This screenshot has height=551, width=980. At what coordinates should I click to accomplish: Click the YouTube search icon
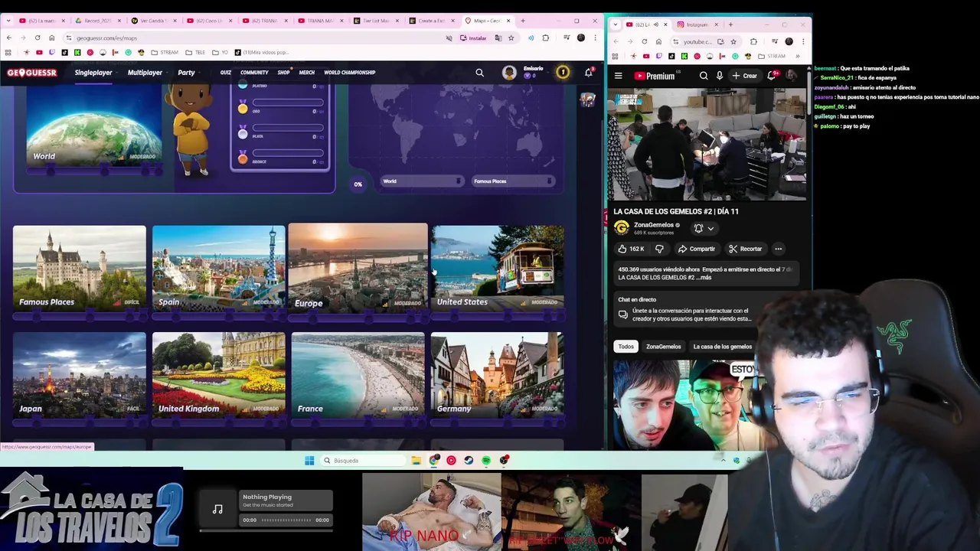(x=704, y=76)
